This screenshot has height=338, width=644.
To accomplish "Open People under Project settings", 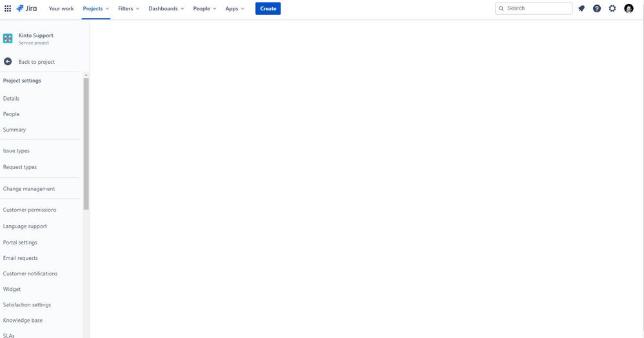I will [x=11, y=114].
